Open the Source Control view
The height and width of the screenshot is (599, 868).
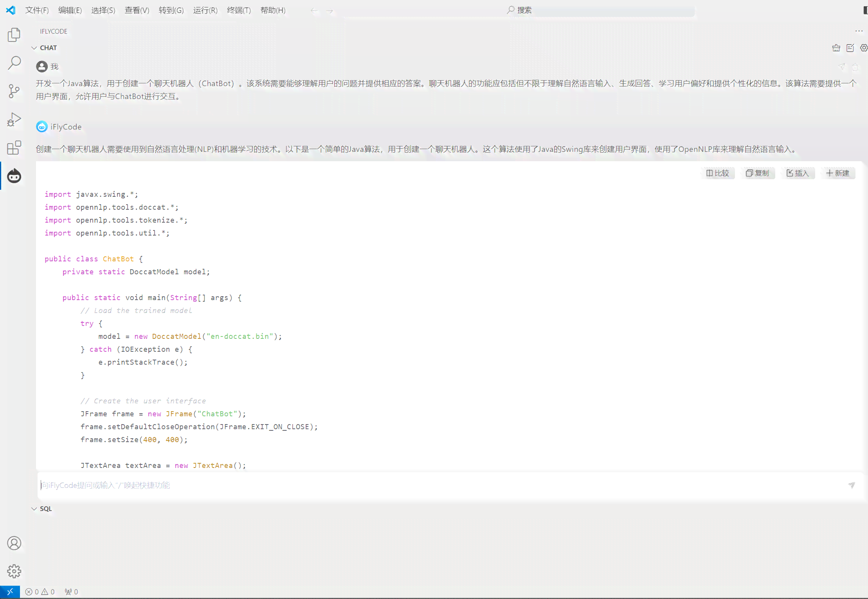click(14, 91)
